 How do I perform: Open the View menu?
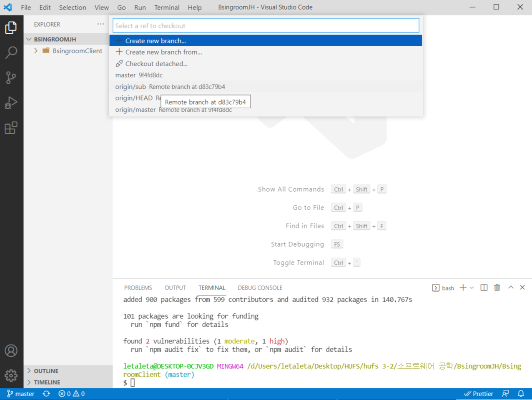coord(101,7)
